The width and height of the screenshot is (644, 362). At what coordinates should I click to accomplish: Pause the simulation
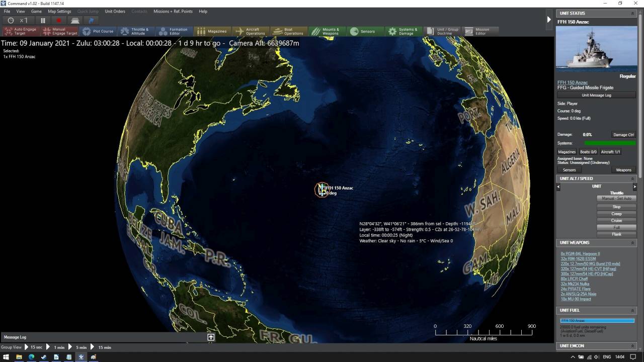(x=43, y=21)
